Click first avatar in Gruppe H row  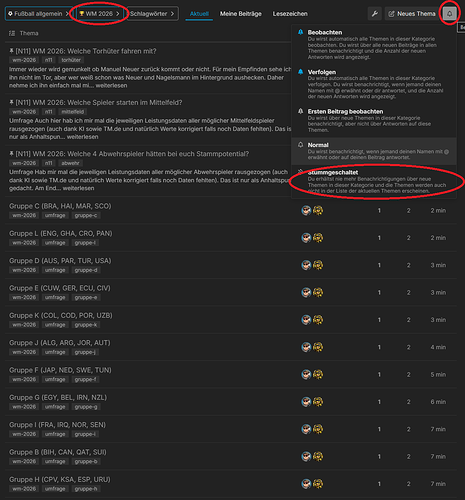[306, 484]
